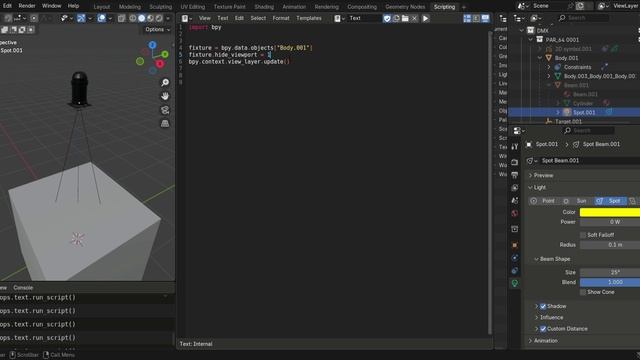The width and height of the screenshot is (640, 360).
Task: Toggle word wrap in text editor
Action: [476, 18]
